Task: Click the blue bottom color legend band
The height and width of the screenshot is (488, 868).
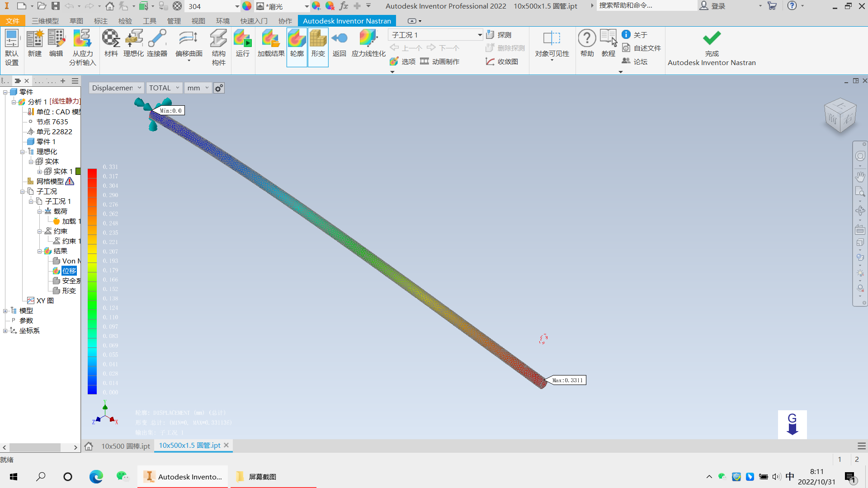Action: tap(92, 389)
